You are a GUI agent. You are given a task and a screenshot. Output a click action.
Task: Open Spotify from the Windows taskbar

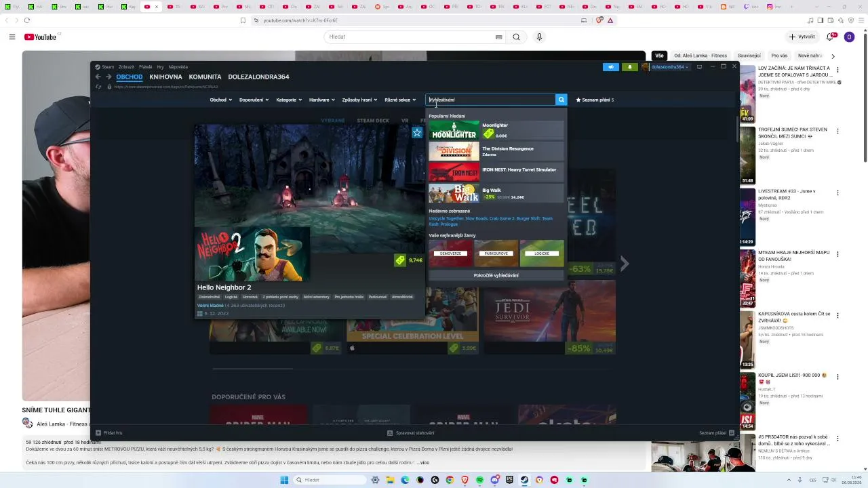(479, 480)
